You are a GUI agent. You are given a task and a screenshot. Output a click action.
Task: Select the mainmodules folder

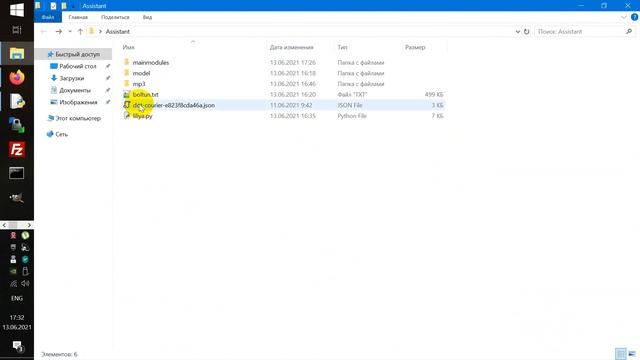point(151,62)
